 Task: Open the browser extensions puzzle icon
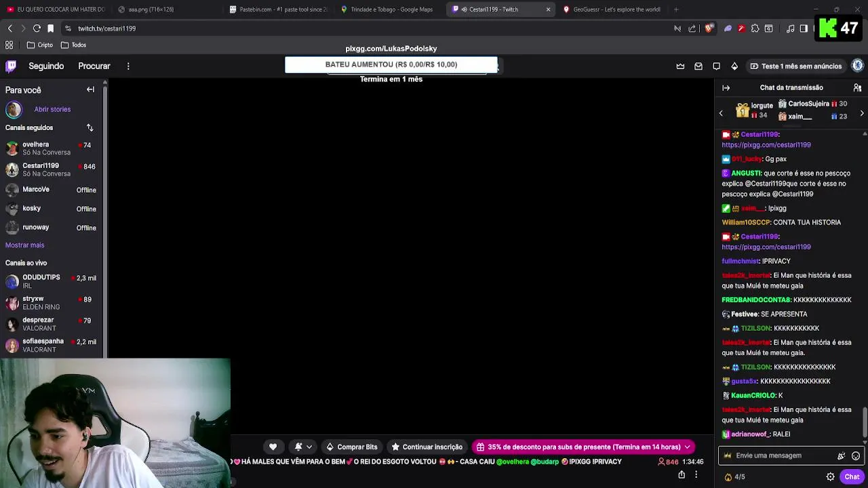(x=755, y=28)
